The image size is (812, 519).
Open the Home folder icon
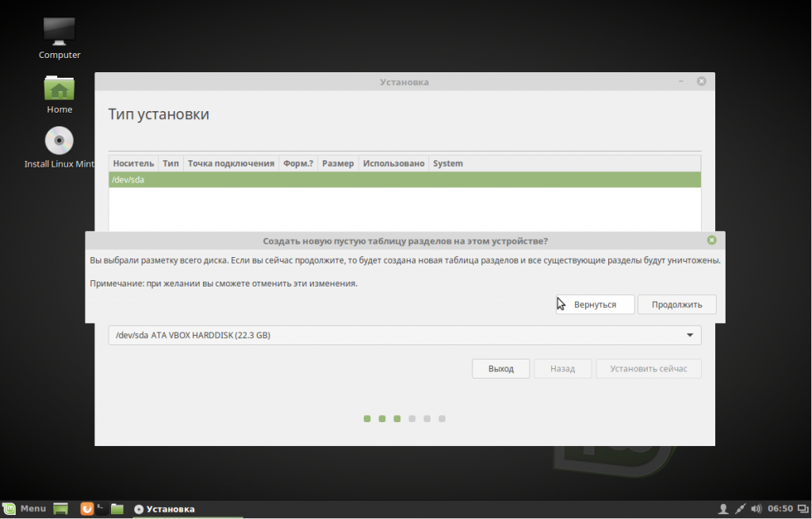pyautogui.click(x=59, y=89)
